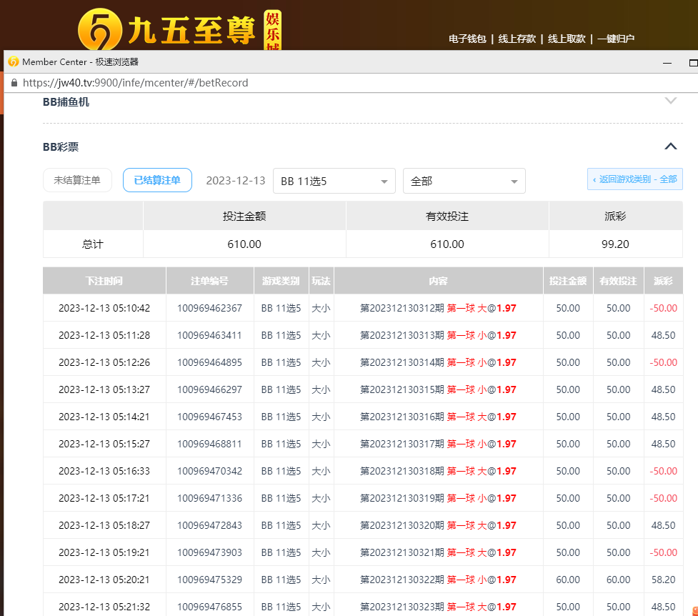The image size is (698, 616).
Task: Select the 已结算注单 tab
Action: (157, 181)
